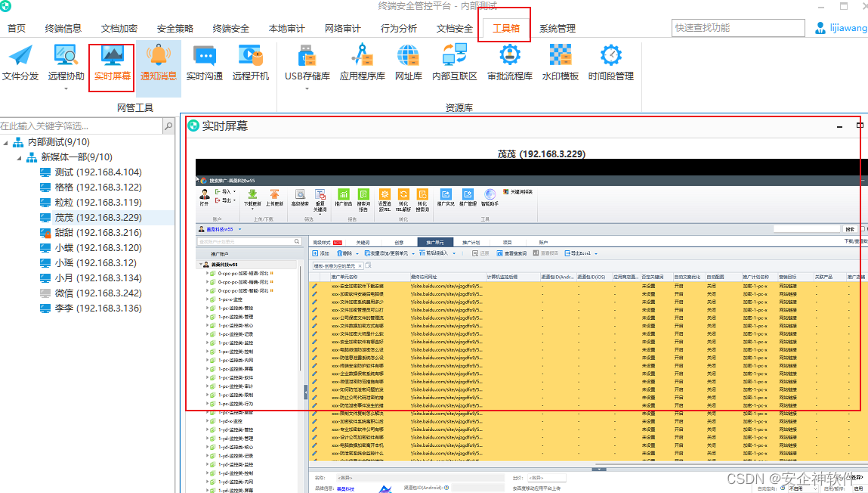This screenshot has height=493, width=868.
Task: Click 批量添加/更新单元 in the remote screen
Action: pyautogui.click(x=386, y=253)
